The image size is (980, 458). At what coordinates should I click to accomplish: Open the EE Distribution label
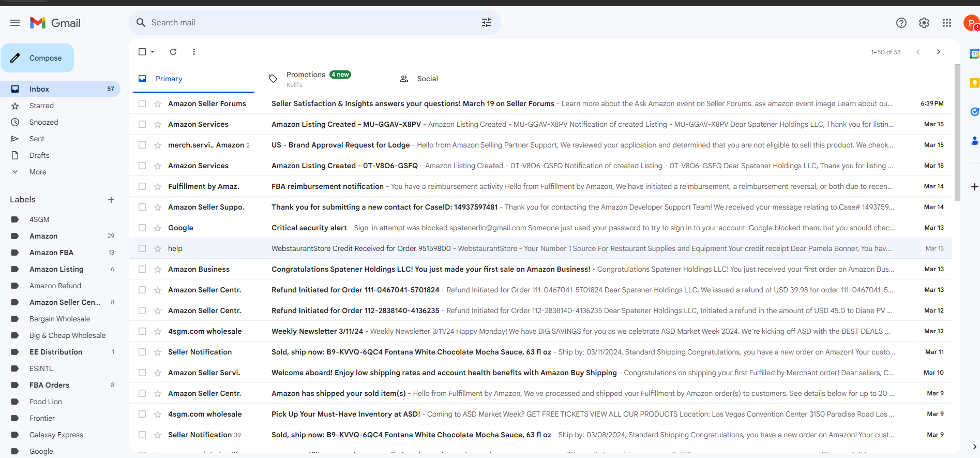pyautogui.click(x=60, y=352)
